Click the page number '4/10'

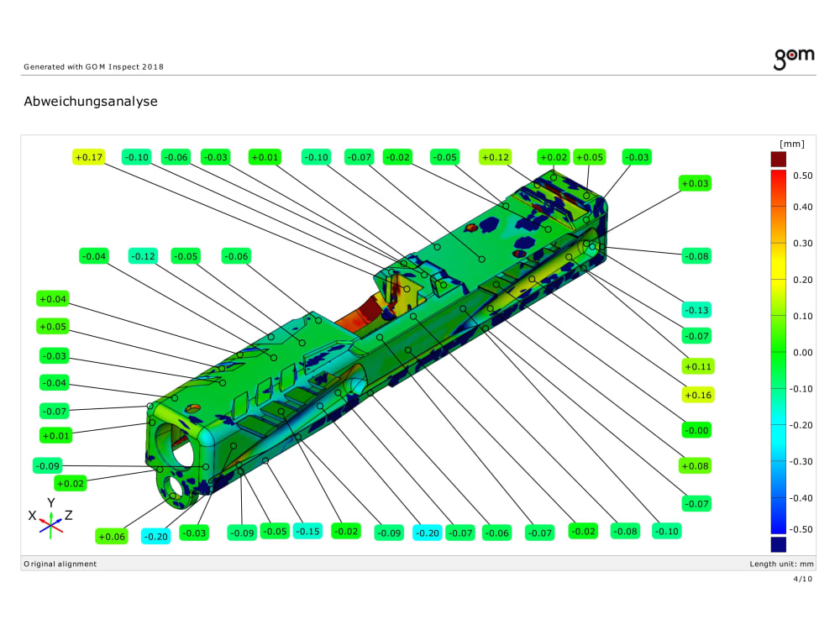pyautogui.click(x=802, y=579)
